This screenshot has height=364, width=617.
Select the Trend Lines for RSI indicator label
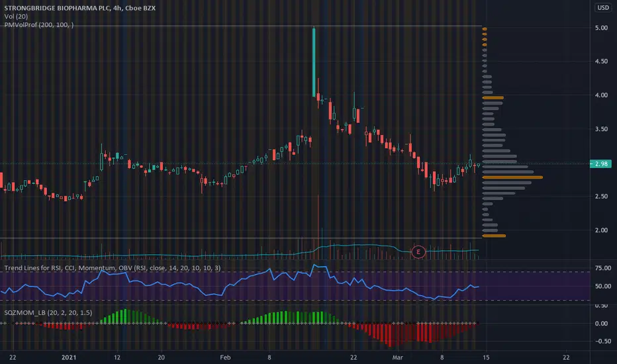pyautogui.click(x=113, y=268)
